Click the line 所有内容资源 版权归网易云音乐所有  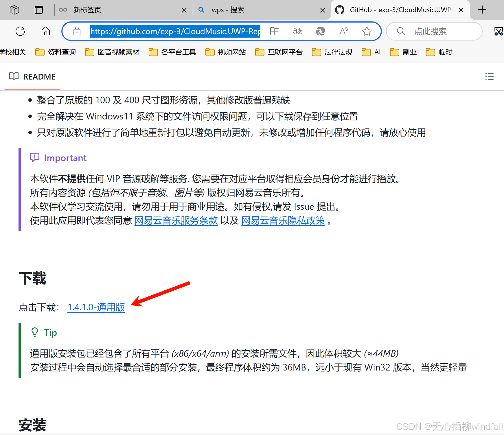tap(167, 193)
